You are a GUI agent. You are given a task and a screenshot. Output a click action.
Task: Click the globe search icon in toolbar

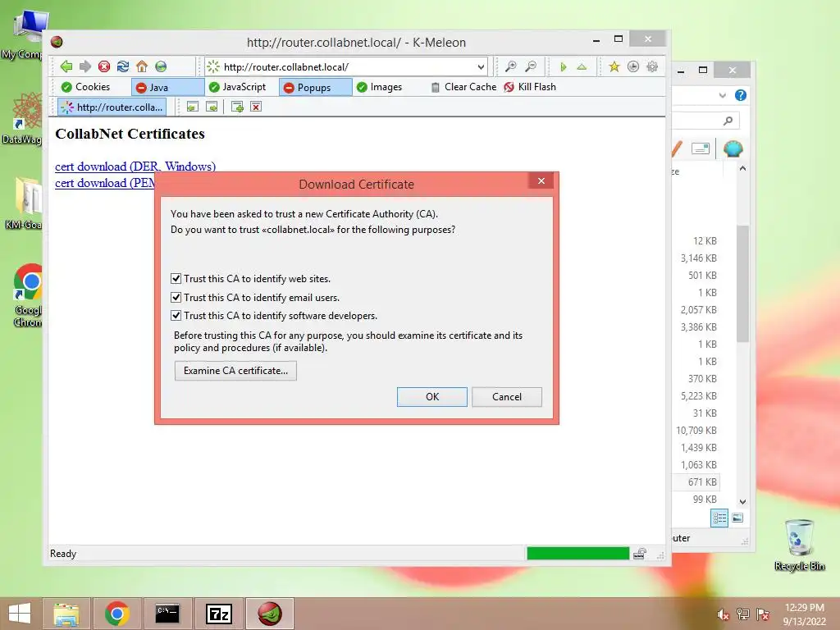[161, 66]
